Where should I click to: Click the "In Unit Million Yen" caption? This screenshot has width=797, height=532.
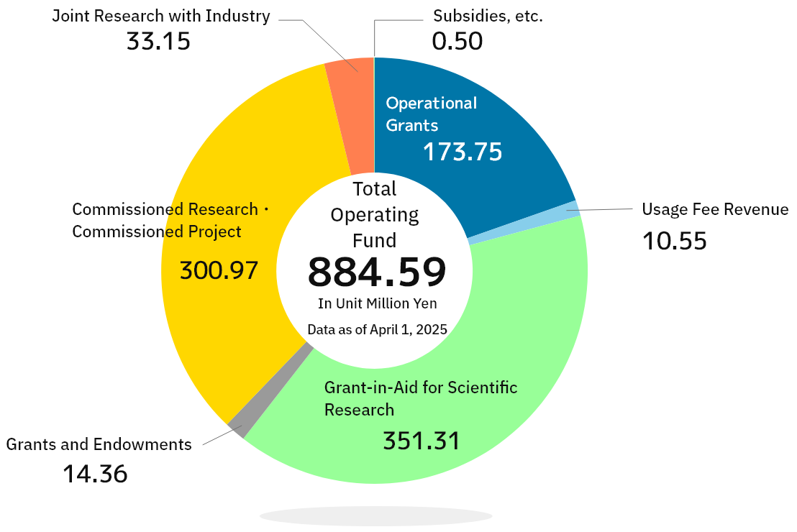point(377,303)
